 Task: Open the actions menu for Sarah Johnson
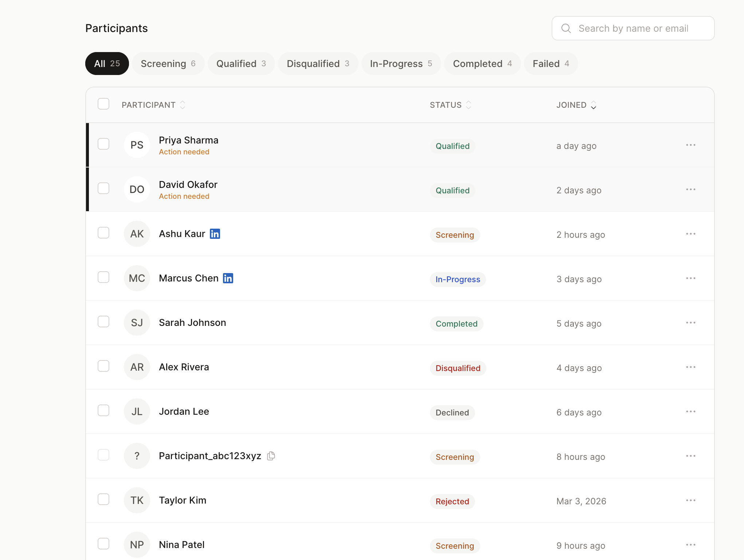click(691, 323)
